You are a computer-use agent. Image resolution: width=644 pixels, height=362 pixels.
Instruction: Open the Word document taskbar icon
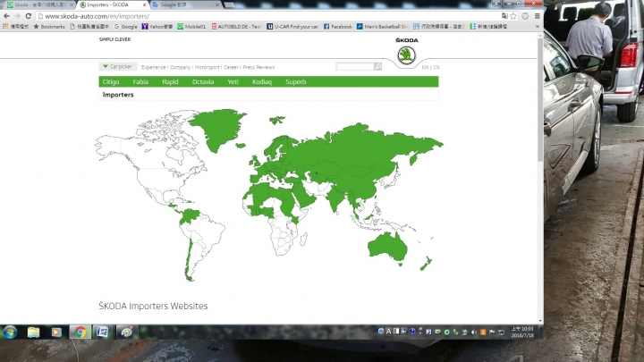click(103, 332)
